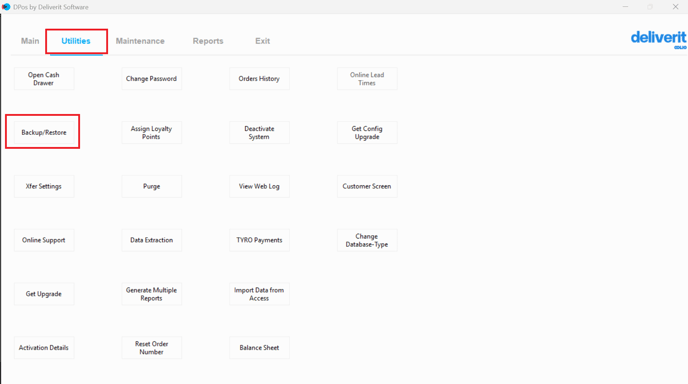
Task: Click Deactivate System button
Action: (x=259, y=133)
